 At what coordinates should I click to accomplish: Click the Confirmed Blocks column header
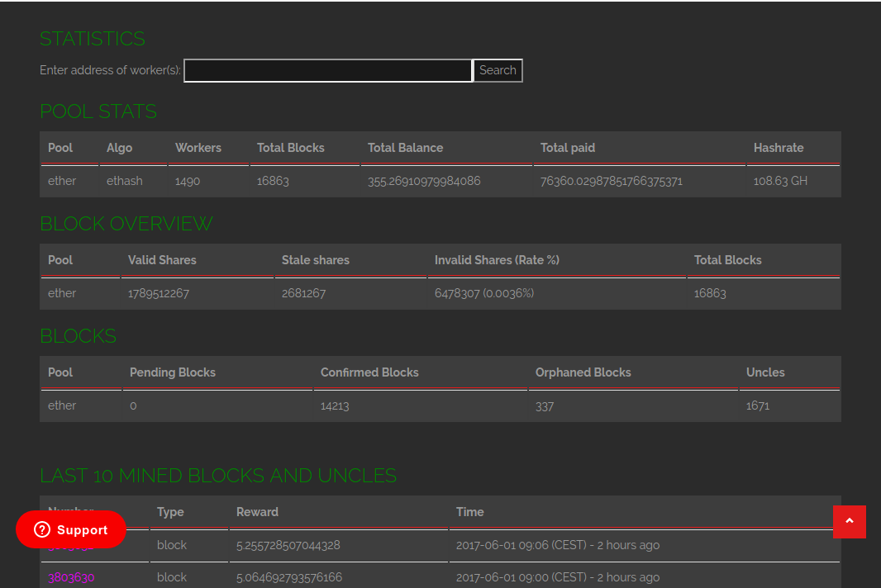(x=369, y=372)
